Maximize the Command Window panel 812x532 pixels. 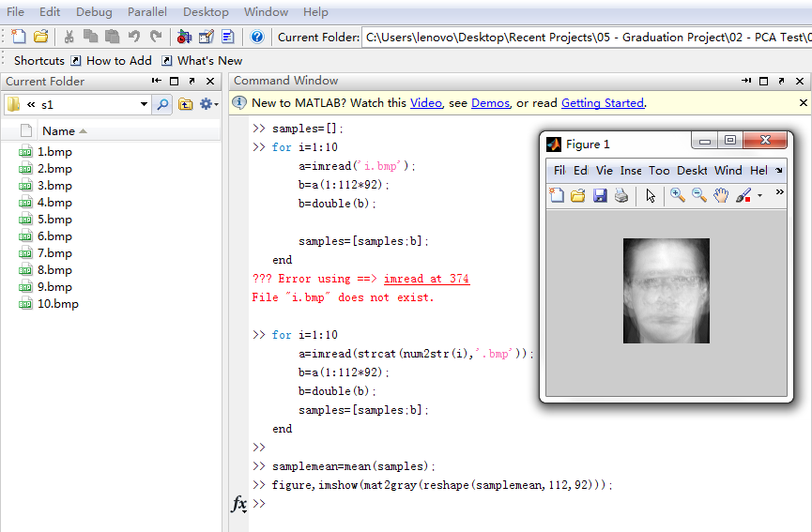[x=763, y=81]
